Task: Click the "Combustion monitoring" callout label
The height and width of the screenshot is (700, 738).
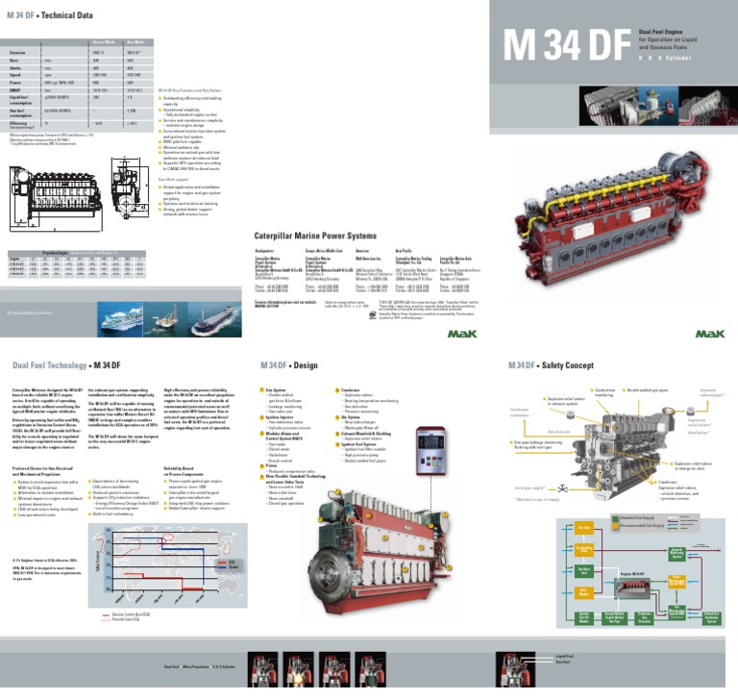Action: click(x=604, y=392)
